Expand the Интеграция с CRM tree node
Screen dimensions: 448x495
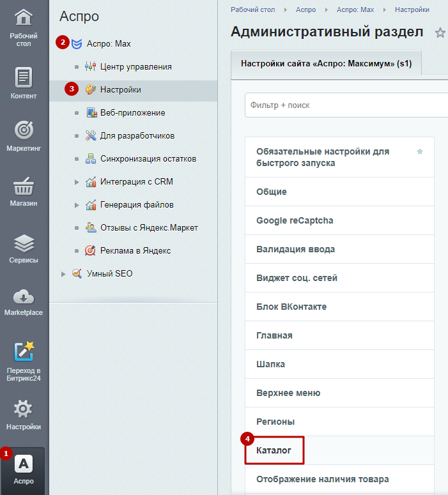click(77, 182)
